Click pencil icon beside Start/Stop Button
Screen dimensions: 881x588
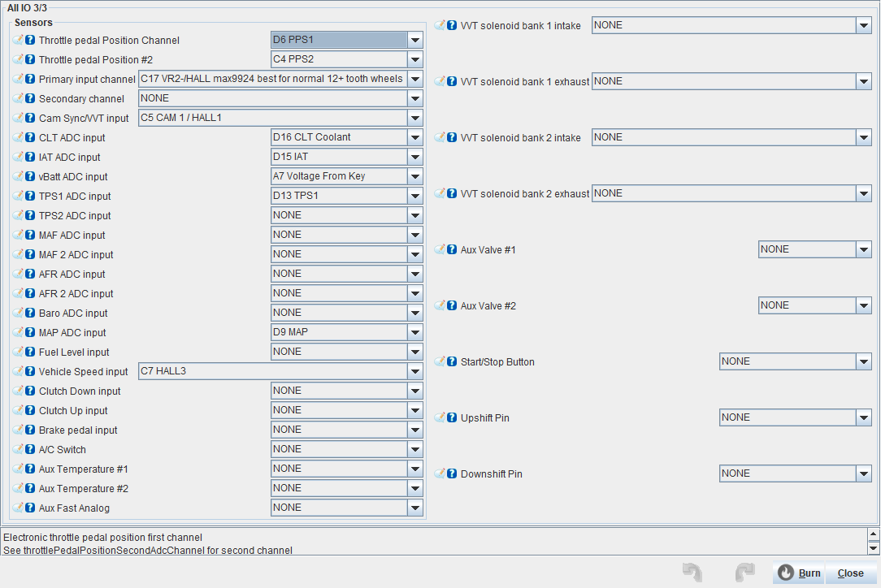[440, 361]
